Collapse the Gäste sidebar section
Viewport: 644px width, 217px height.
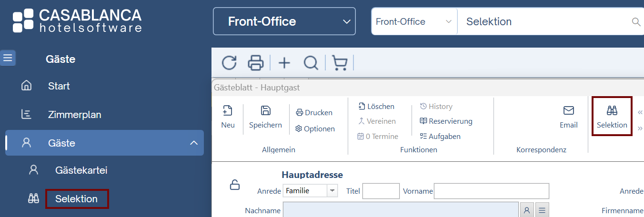193,143
